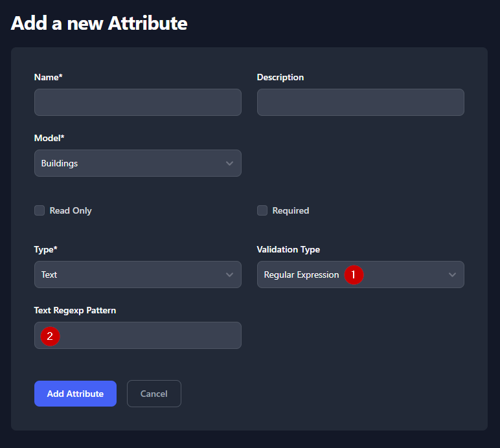Image resolution: width=500 pixels, height=448 pixels.
Task: Focus the Name input field
Action: [137, 102]
